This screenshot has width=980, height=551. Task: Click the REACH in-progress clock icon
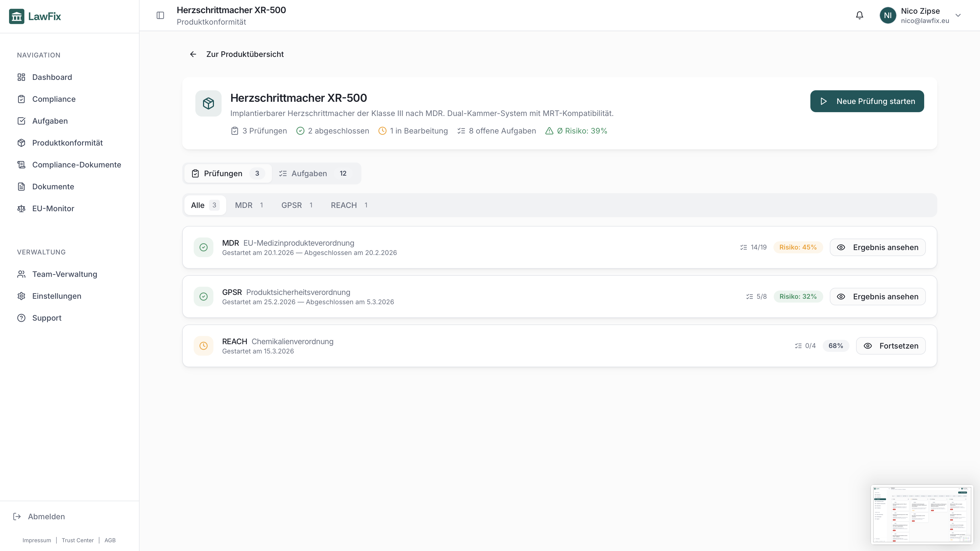(x=204, y=346)
